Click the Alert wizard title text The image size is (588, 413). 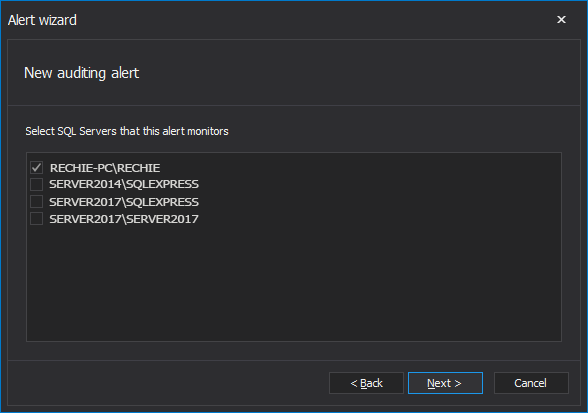tap(42, 20)
